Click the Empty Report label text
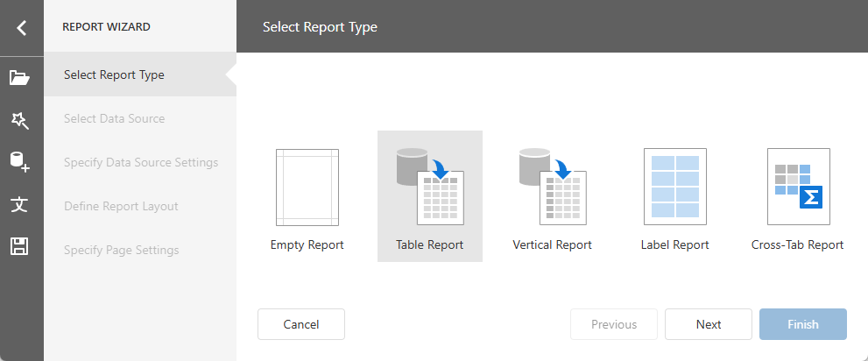 307,244
